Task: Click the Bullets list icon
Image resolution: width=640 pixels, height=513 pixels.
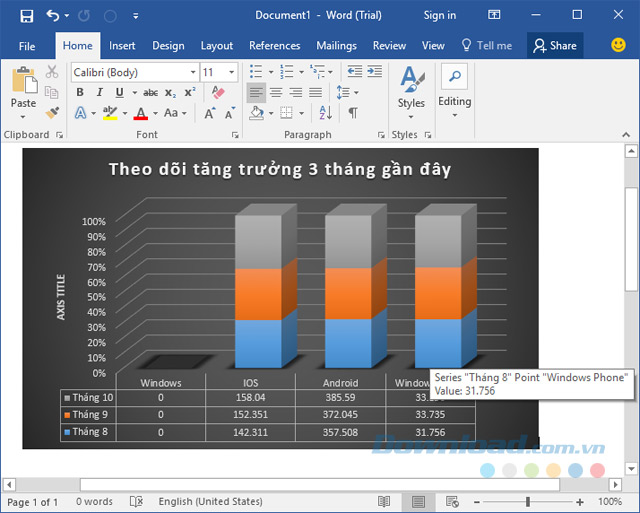Action: 256,72
